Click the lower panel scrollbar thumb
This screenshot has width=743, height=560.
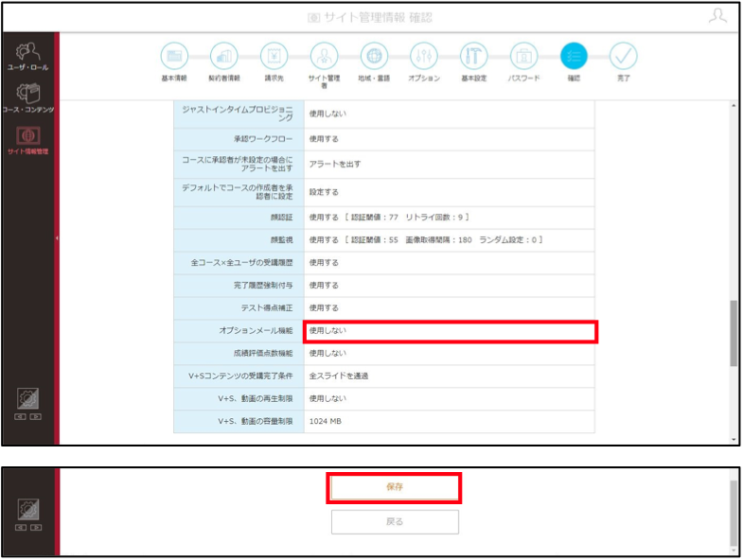[734, 514]
